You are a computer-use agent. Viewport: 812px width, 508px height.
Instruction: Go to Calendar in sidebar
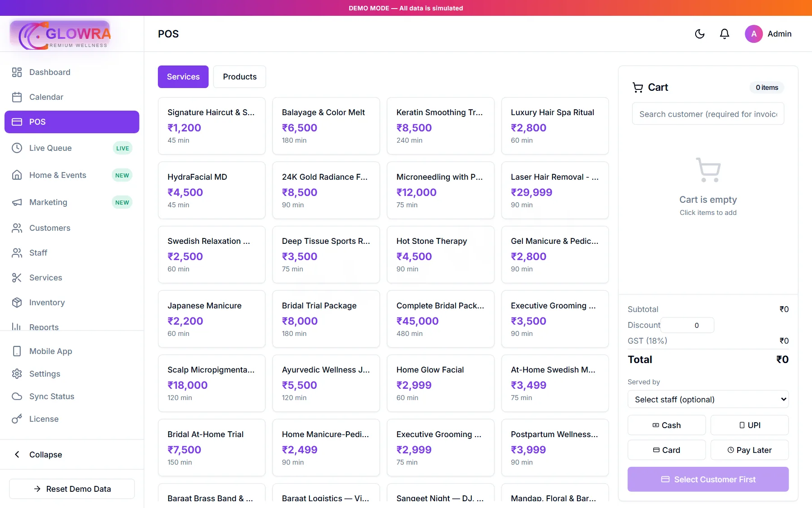tap(72, 97)
